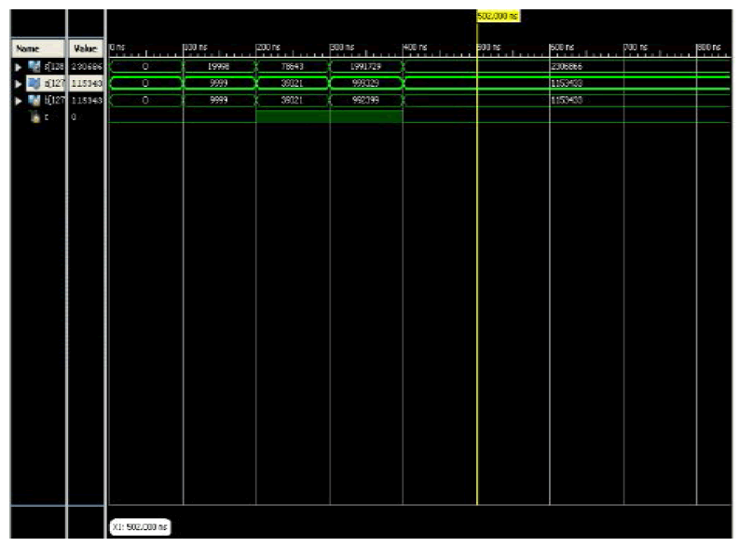Click the X1: 502.000 ns cursor readout
Screen dimensions: 739x560
click(139, 527)
